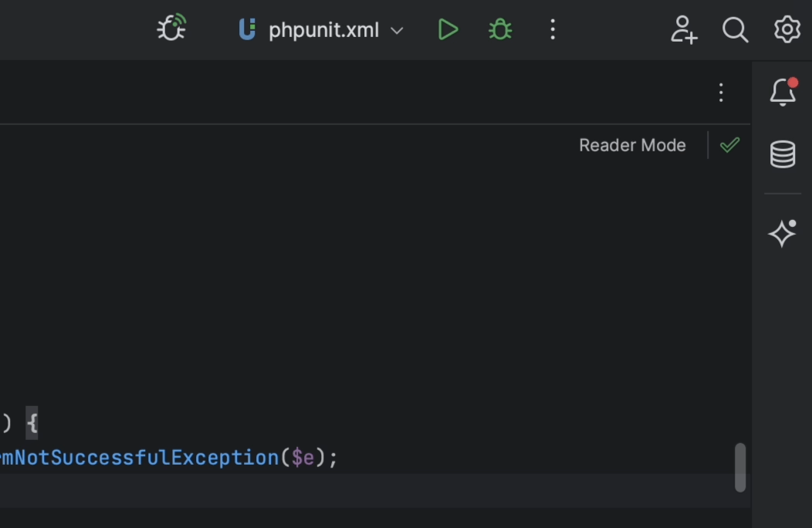812x528 pixels.
Task: Show the Notifications tool window
Action: point(783,93)
